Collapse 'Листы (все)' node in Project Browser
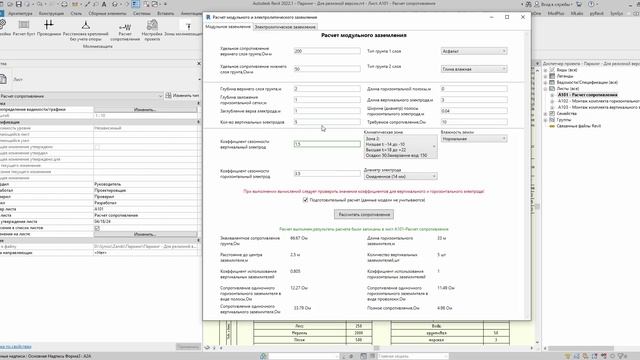This screenshot has height=360, width=640. pyautogui.click(x=546, y=89)
